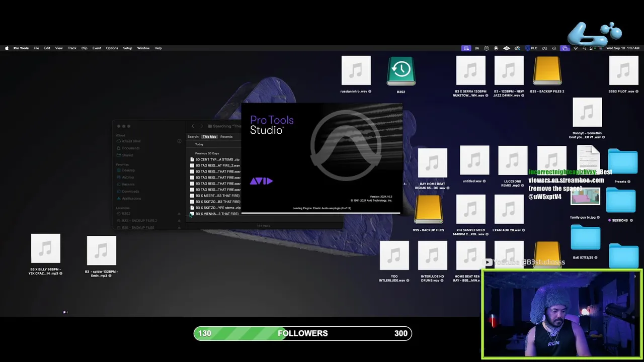Click Finder window back arrow

click(x=193, y=126)
